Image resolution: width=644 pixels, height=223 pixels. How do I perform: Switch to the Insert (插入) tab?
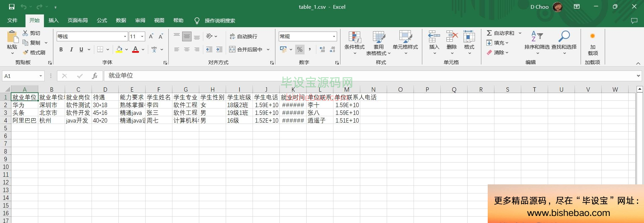(53, 20)
